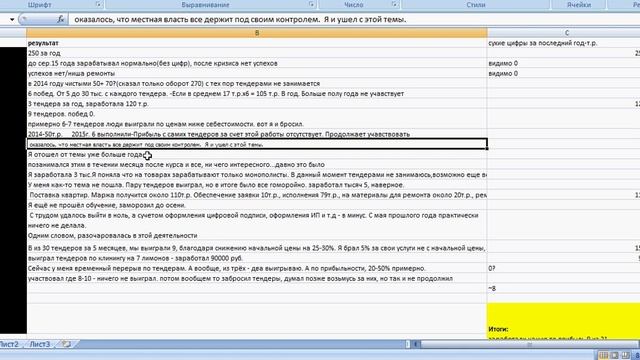The width and height of the screenshot is (640, 360).
Task: Select the header cell 'результат'
Action: pos(257,43)
